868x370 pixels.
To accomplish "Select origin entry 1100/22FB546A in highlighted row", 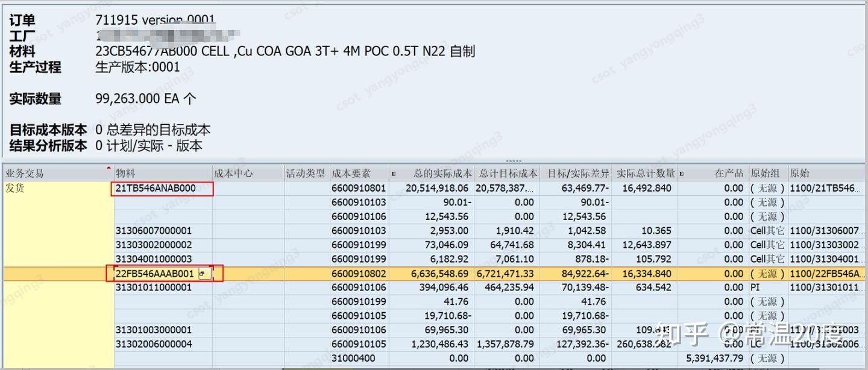I will [x=830, y=273].
